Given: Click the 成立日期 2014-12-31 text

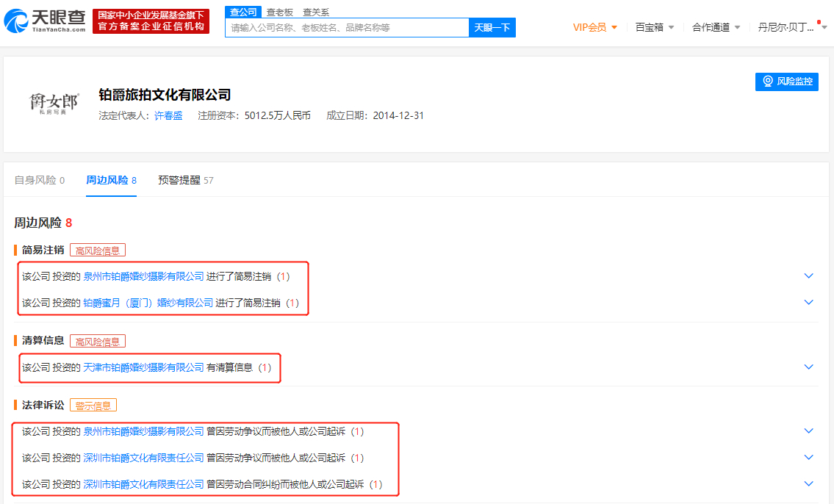Looking at the screenshot, I should click(x=375, y=115).
